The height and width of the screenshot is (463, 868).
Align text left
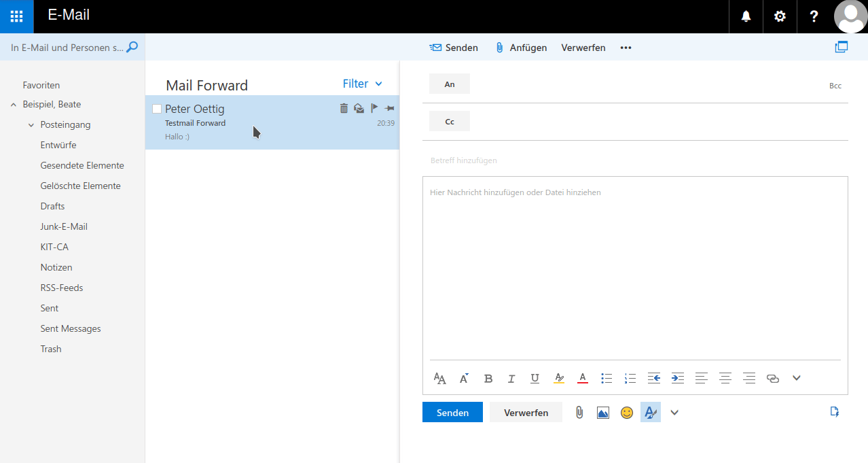702,379
